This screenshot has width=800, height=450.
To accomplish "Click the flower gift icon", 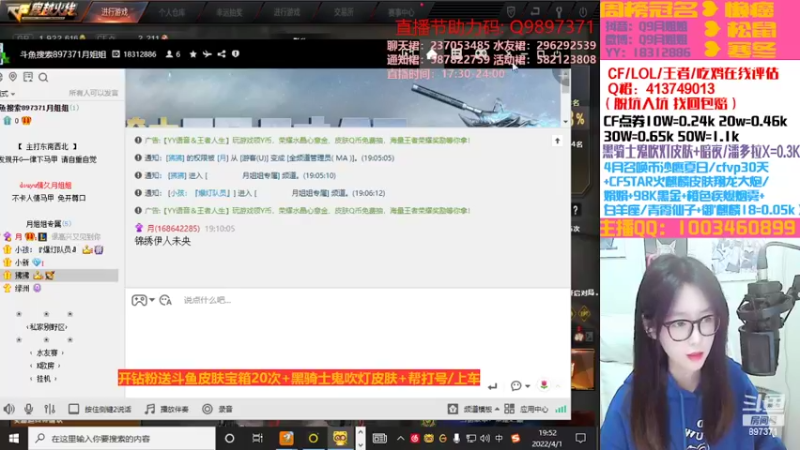I will (544, 385).
